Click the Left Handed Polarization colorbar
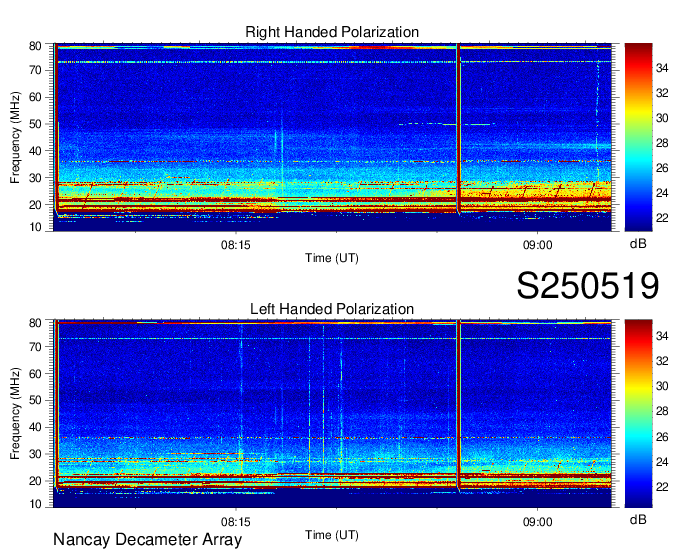680x552 pixels. pos(638,414)
